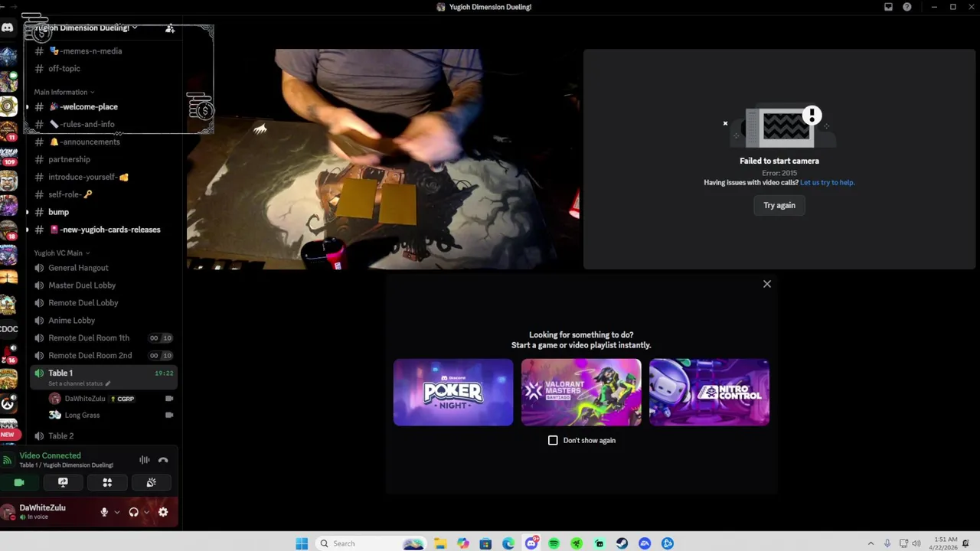The width and height of the screenshot is (980, 551).
Task: Expand headphones output options arrow
Action: pos(146,512)
